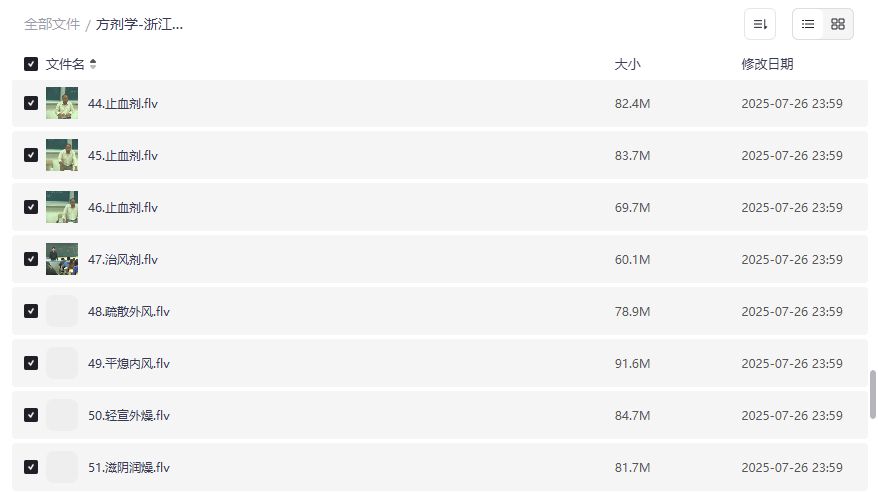Click blank file icon of 51.滋阴润燥.flv

tap(62, 467)
